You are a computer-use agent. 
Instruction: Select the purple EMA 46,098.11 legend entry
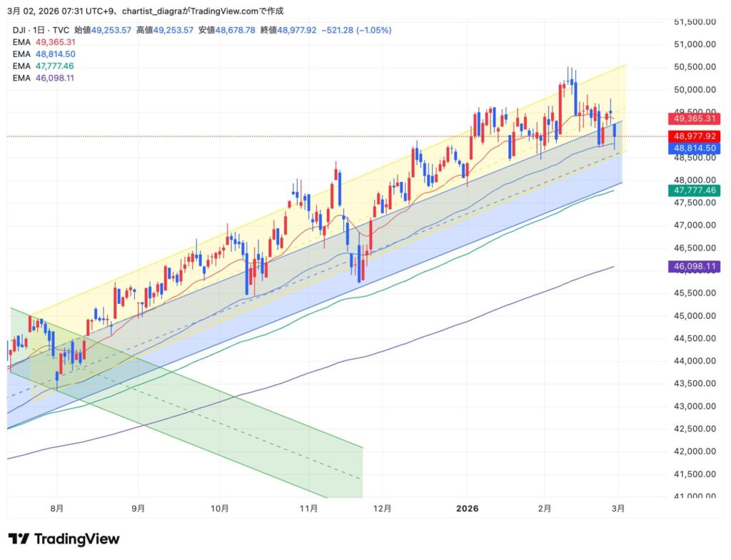coord(43,77)
